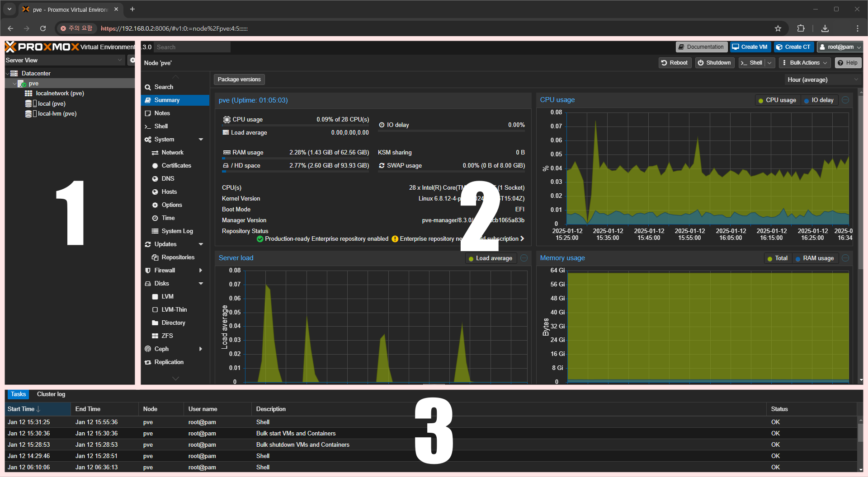Open the Server View settings gear
Viewport: 868px width, 477px height.
point(132,60)
